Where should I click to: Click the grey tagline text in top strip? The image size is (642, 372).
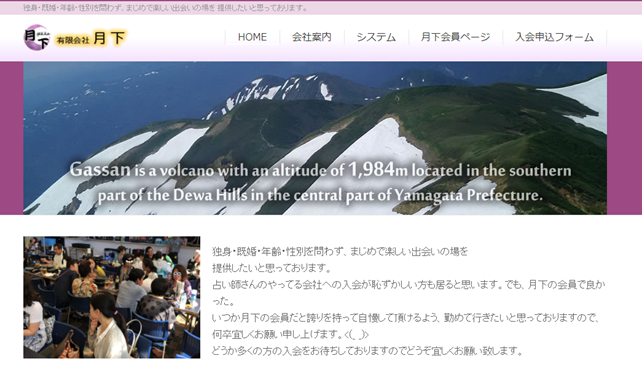click(165, 8)
